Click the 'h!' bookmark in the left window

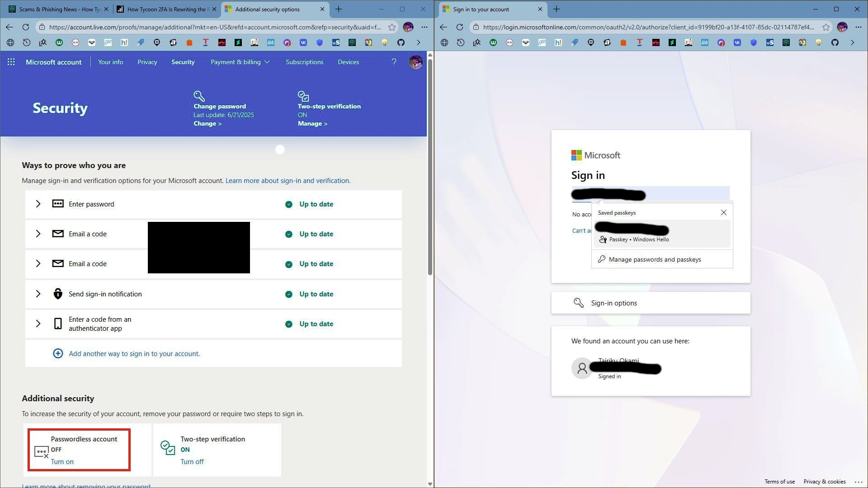pos(124,42)
